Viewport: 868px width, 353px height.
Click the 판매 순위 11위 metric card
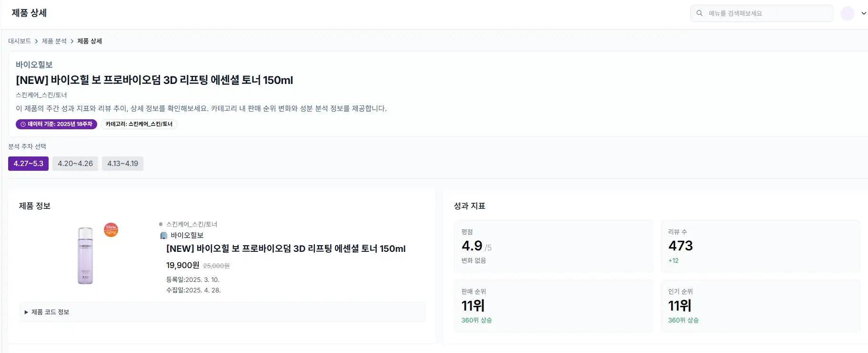point(553,306)
